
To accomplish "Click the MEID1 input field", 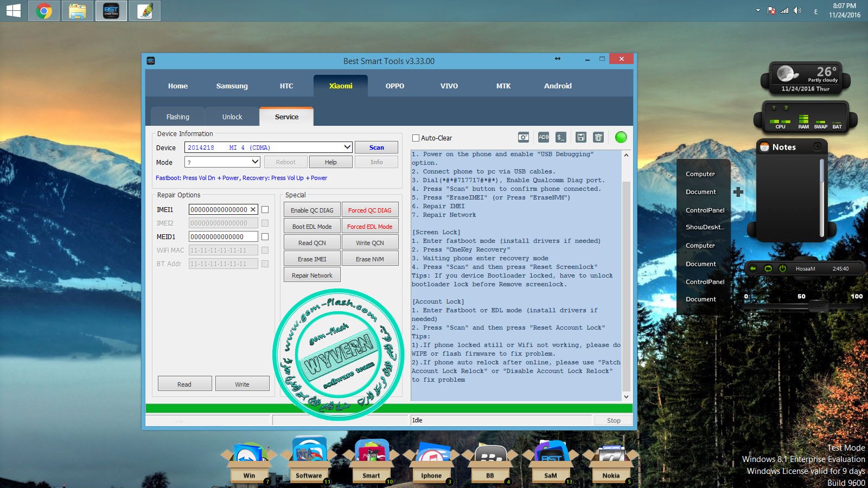I will tap(224, 236).
